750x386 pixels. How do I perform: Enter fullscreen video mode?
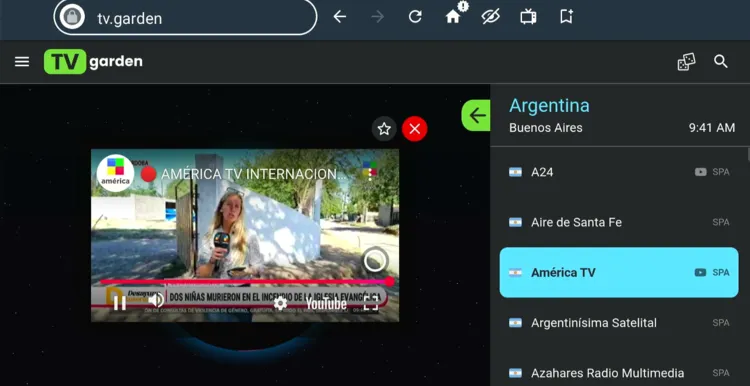[371, 303]
